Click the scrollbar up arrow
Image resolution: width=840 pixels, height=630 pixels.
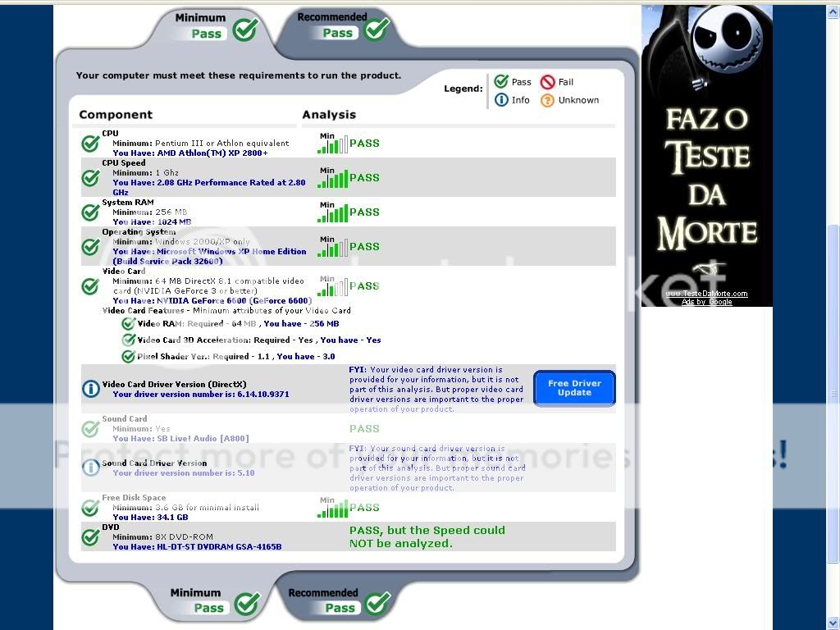tap(833, 11)
